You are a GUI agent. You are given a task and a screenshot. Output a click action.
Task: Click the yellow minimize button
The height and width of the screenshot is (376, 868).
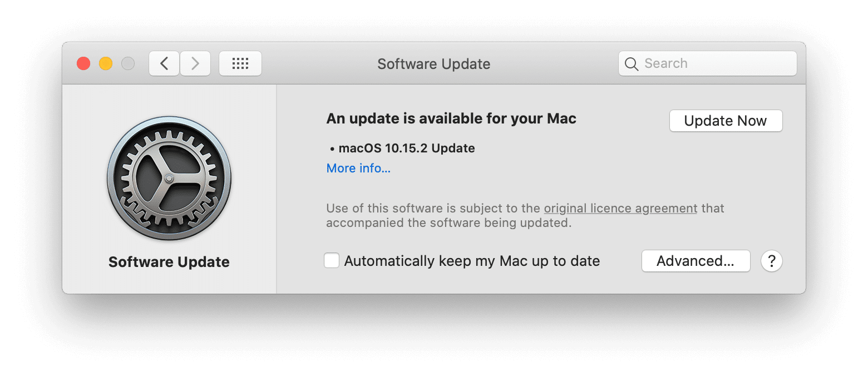pyautogui.click(x=106, y=63)
